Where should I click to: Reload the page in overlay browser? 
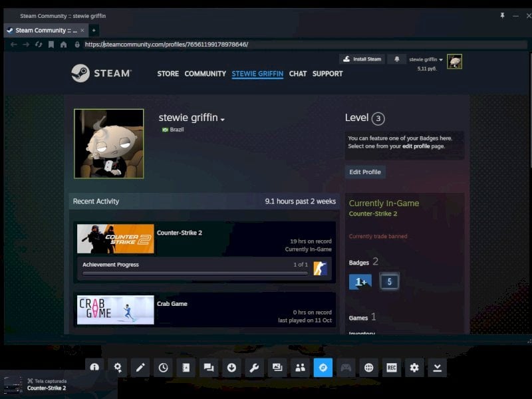(x=39, y=45)
